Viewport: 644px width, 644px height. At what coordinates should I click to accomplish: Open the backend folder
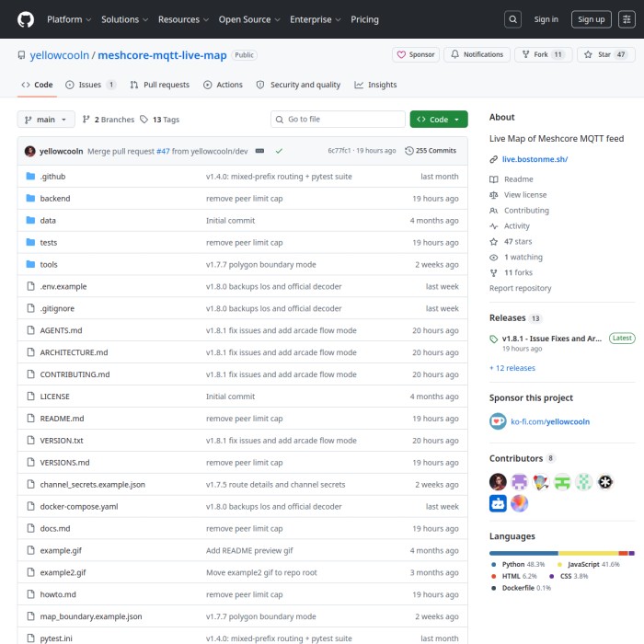point(54,199)
